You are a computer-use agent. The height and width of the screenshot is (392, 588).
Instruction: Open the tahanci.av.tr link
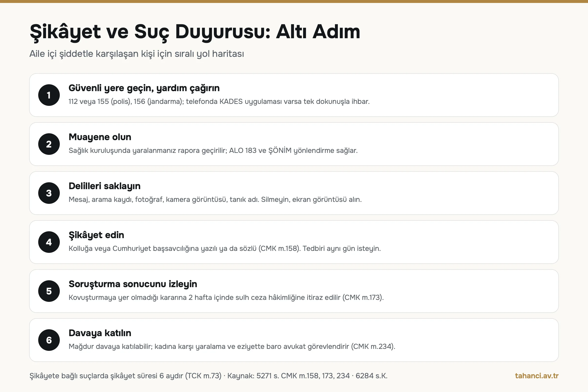point(537,376)
